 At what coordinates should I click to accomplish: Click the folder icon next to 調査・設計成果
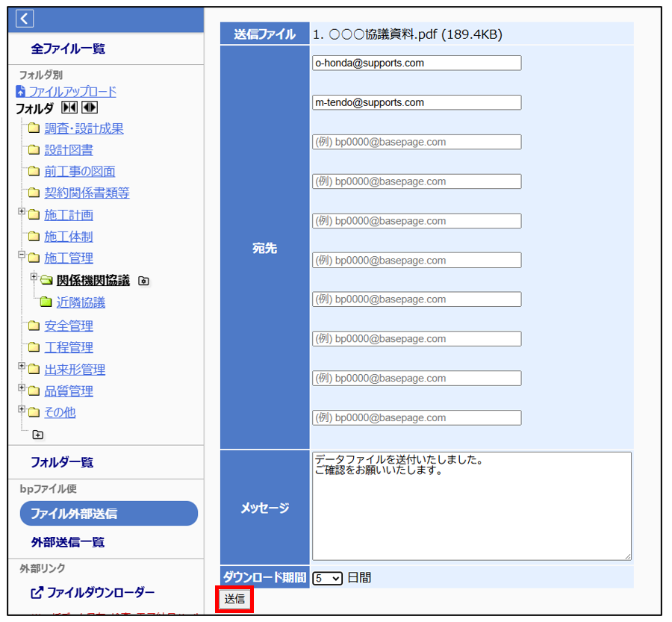coord(34,129)
